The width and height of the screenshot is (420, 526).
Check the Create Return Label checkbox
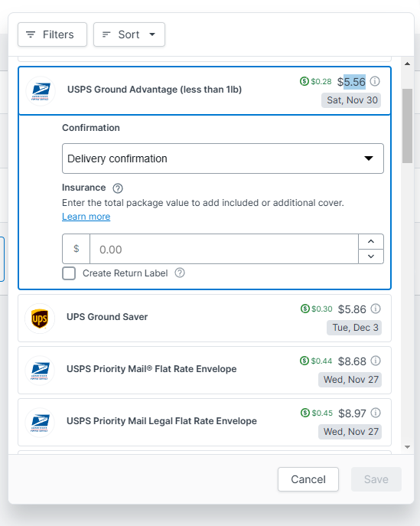[x=69, y=273]
